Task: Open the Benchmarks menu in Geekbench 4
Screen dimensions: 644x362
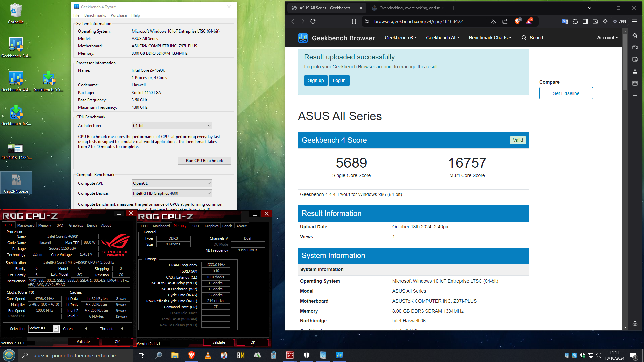Action: (95, 15)
